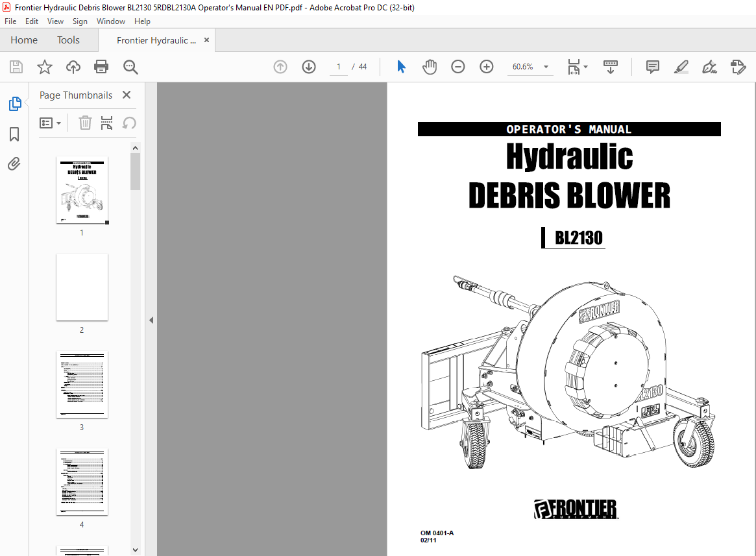Activate the hand pan tool
The image size is (756, 556).
click(429, 67)
